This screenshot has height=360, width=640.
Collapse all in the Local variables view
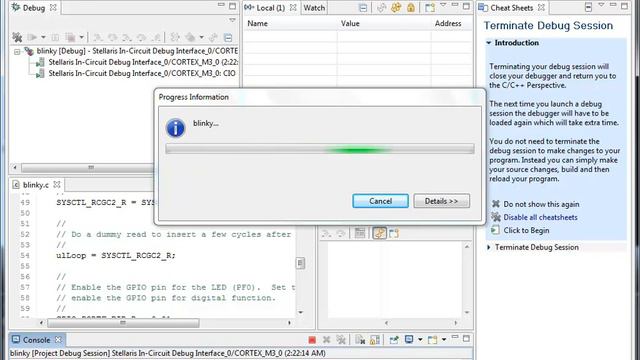coord(362,8)
